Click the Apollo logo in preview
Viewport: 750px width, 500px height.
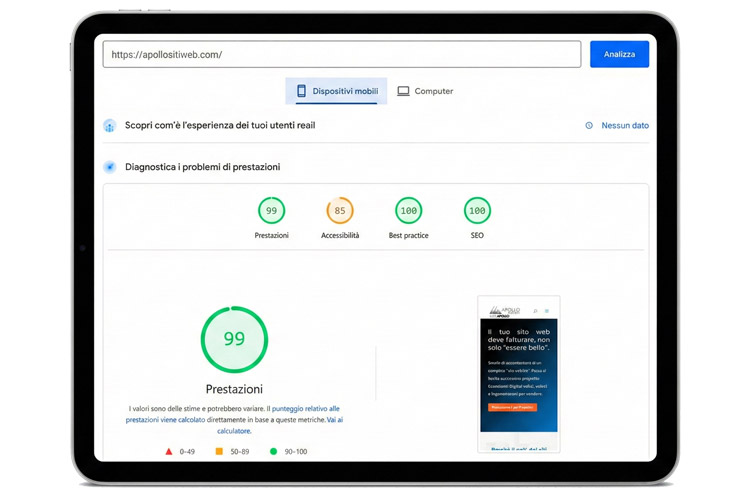click(504, 311)
